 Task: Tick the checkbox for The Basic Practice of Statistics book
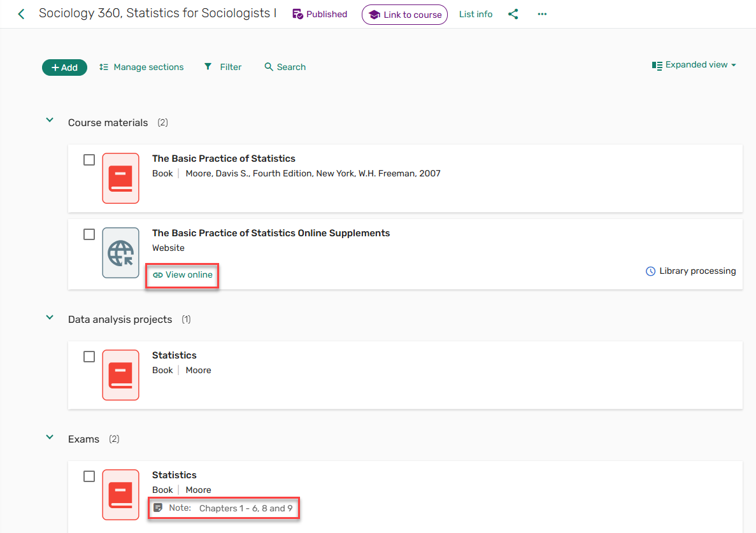pyautogui.click(x=89, y=159)
